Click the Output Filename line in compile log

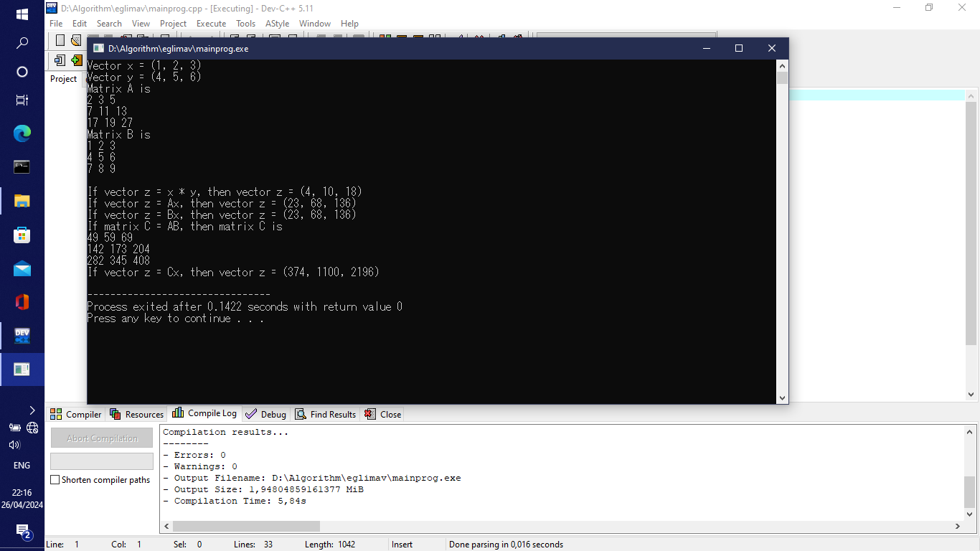(x=312, y=478)
